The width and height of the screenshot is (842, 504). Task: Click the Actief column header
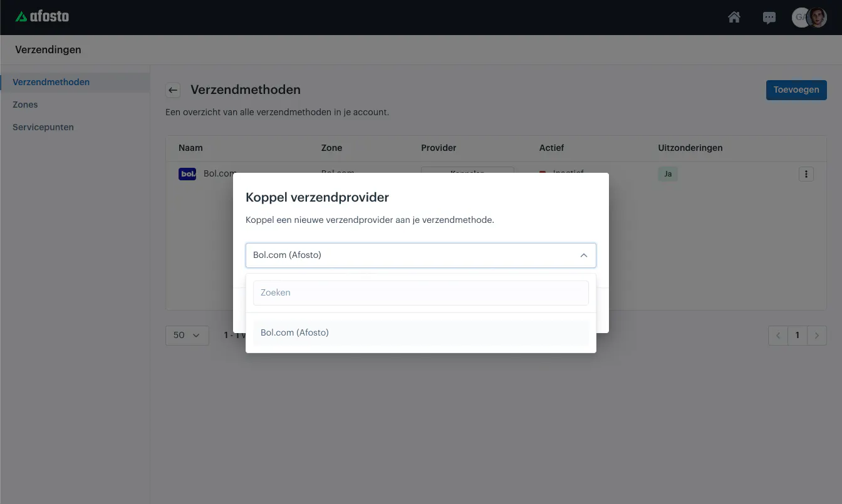tap(551, 148)
